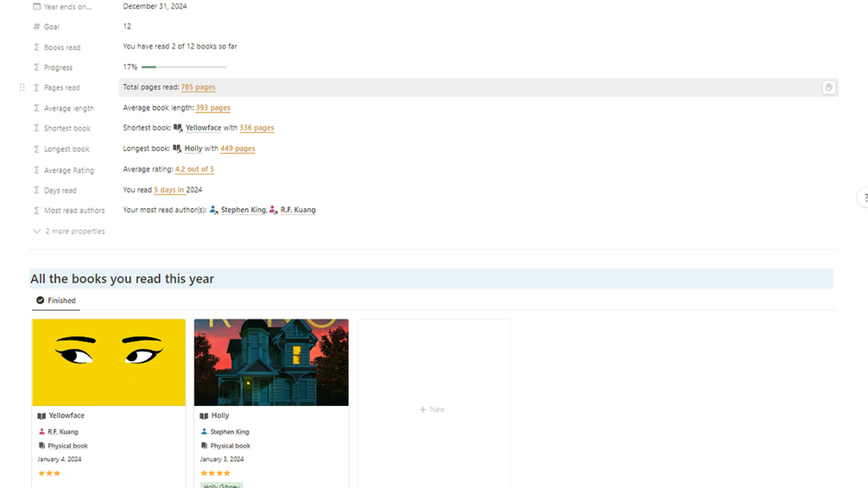The width and height of the screenshot is (868, 488).
Task: Click the 785 pages total
Action: [198, 87]
